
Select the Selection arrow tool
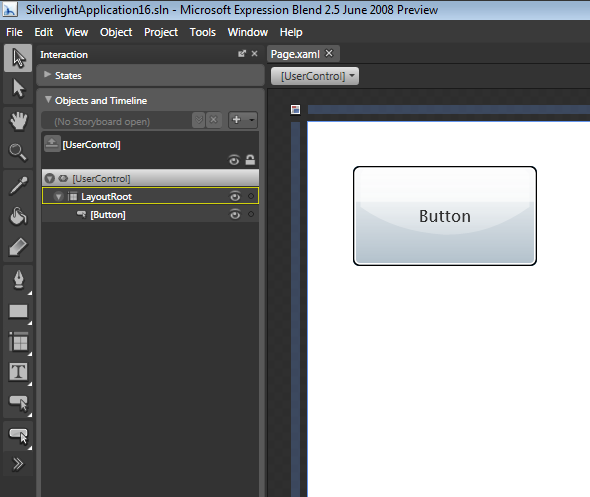[18, 58]
